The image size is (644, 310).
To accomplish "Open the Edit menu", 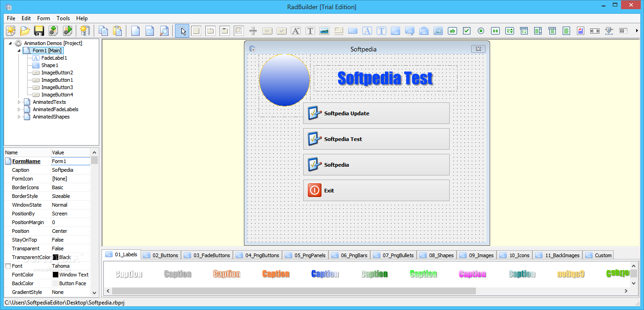I will coord(26,18).
